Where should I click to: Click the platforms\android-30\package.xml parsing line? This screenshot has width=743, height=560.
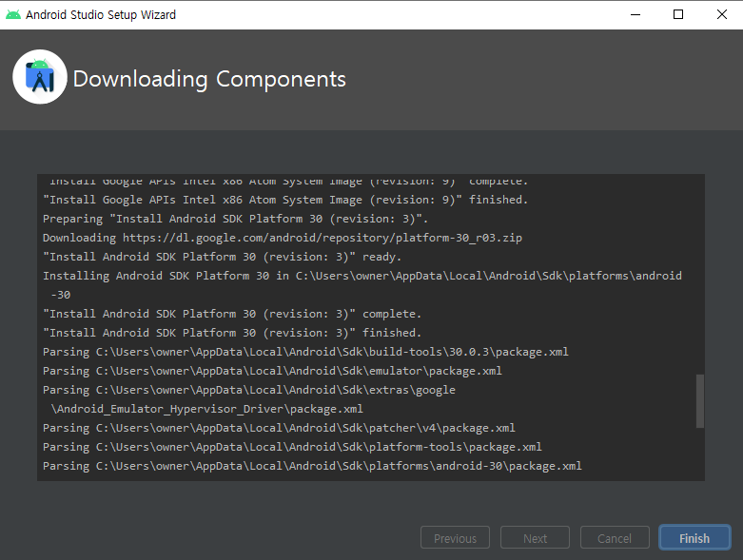[312, 466]
